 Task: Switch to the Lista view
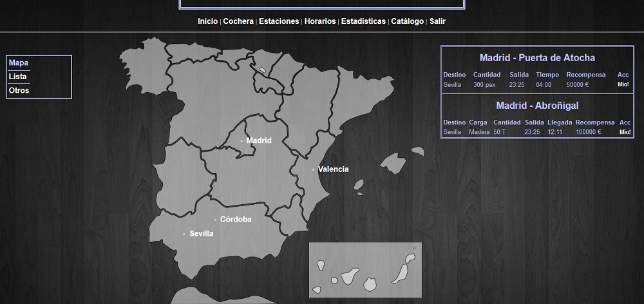coord(17,77)
